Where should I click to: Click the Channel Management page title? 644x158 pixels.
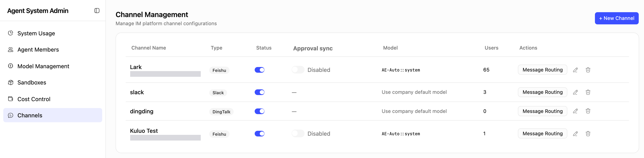click(x=152, y=15)
